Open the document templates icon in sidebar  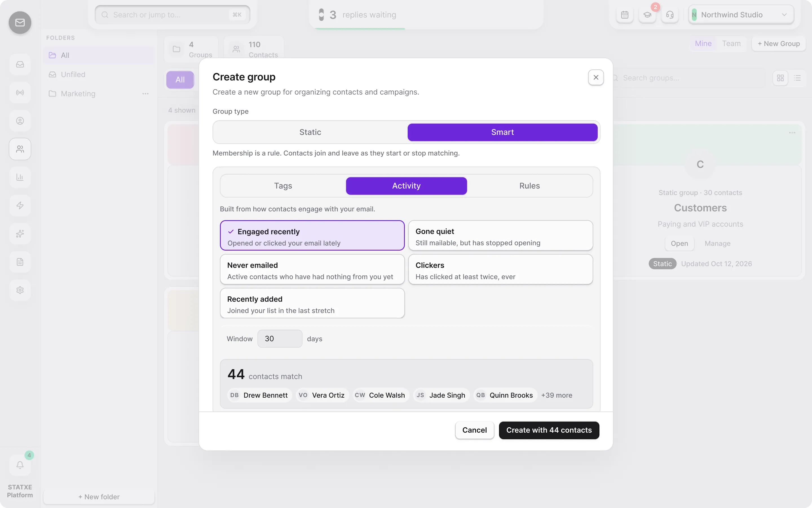pyautogui.click(x=20, y=262)
